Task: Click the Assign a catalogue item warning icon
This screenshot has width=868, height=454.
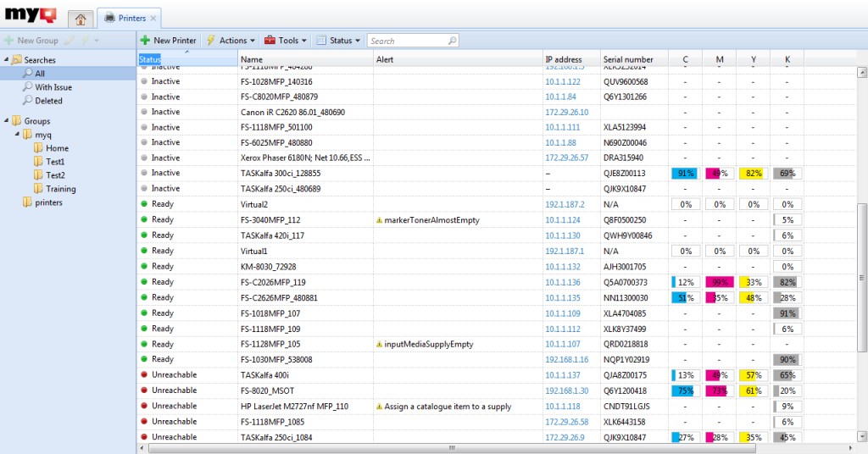Action: click(x=379, y=407)
